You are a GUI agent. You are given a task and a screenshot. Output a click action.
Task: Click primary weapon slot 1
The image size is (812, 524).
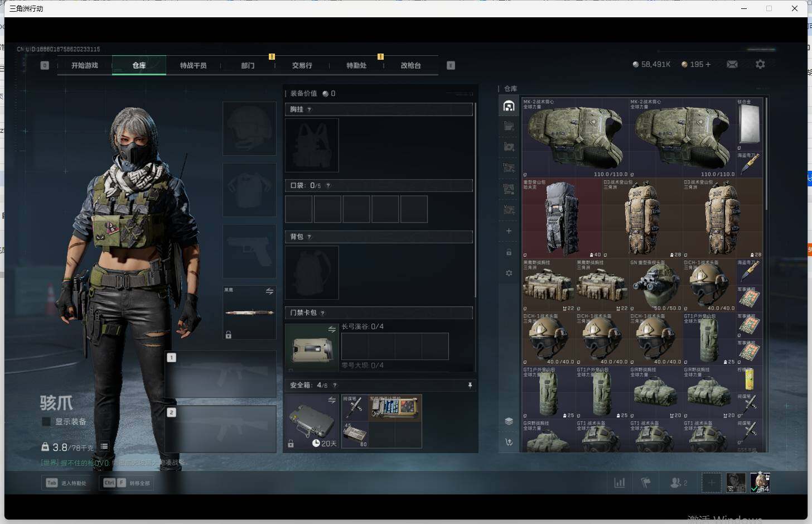click(x=220, y=374)
